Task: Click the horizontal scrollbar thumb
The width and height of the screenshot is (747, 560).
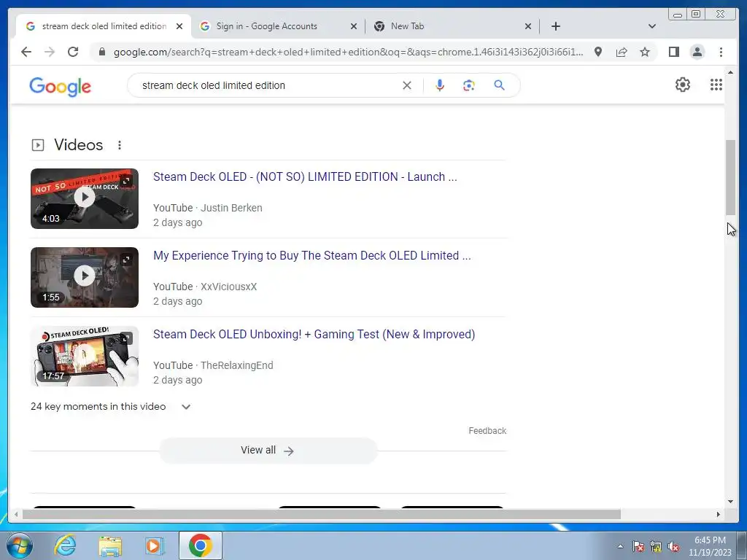Action: 322,514
